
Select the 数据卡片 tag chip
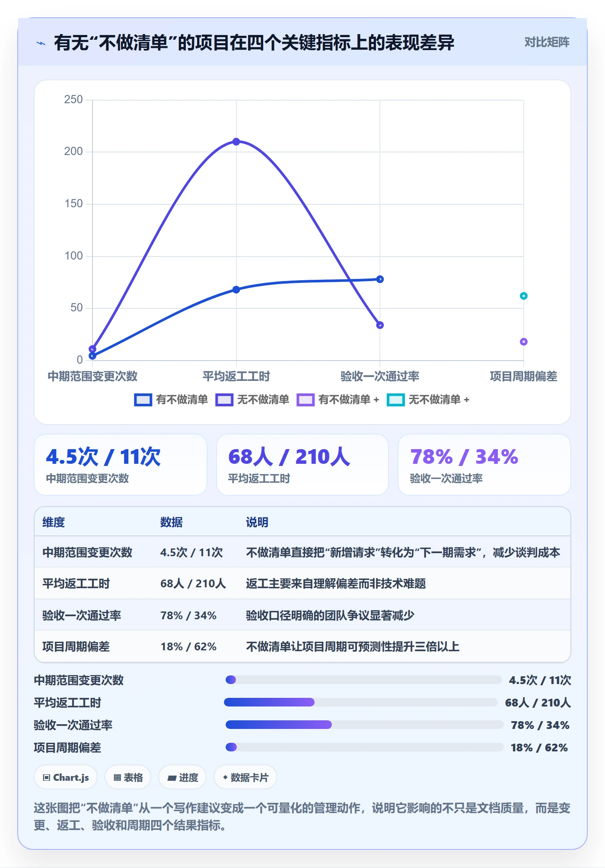(245, 777)
